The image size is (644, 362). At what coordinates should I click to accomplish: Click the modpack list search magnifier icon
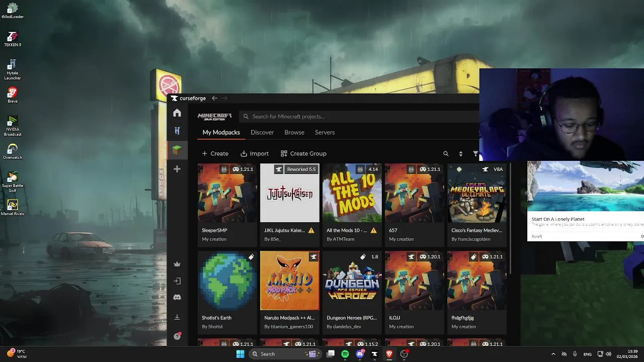pyautogui.click(x=446, y=154)
